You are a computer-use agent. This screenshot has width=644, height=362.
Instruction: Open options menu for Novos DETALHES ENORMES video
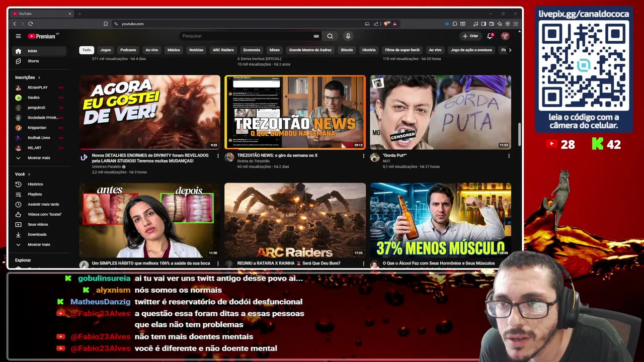(218, 156)
